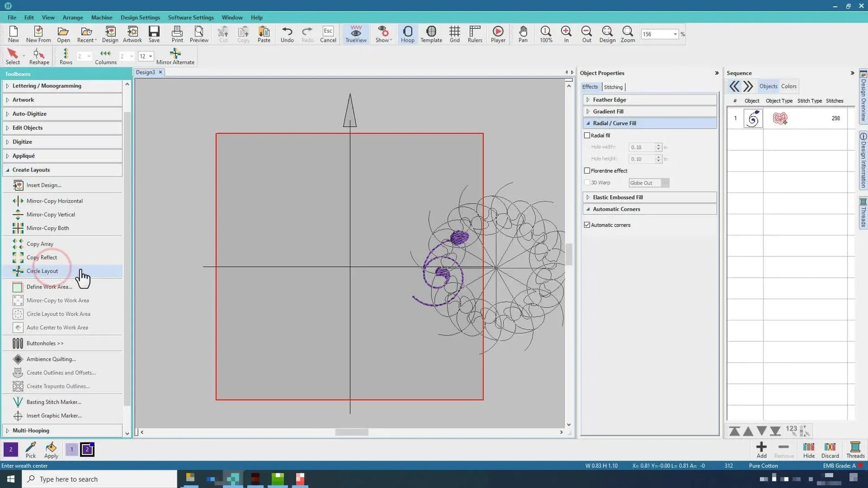Switch to the Colors view in Sequence

tap(788, 86)
